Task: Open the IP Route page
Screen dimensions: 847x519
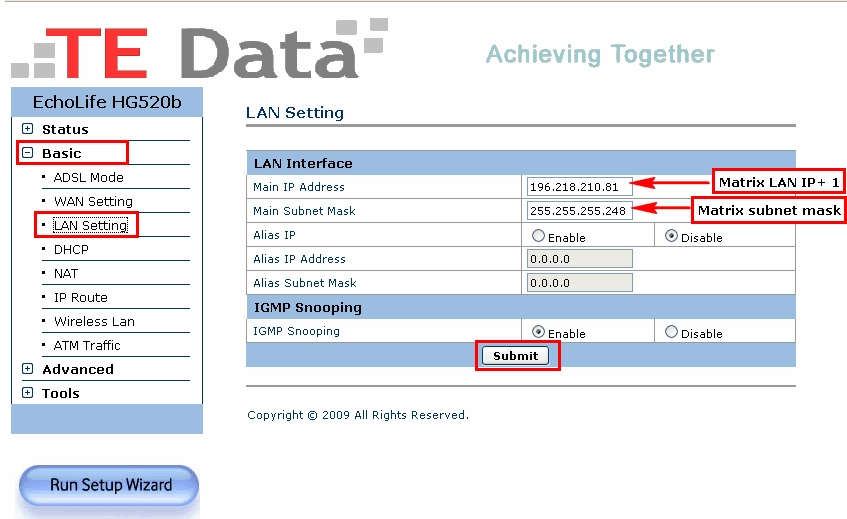Action: (80, 297)
